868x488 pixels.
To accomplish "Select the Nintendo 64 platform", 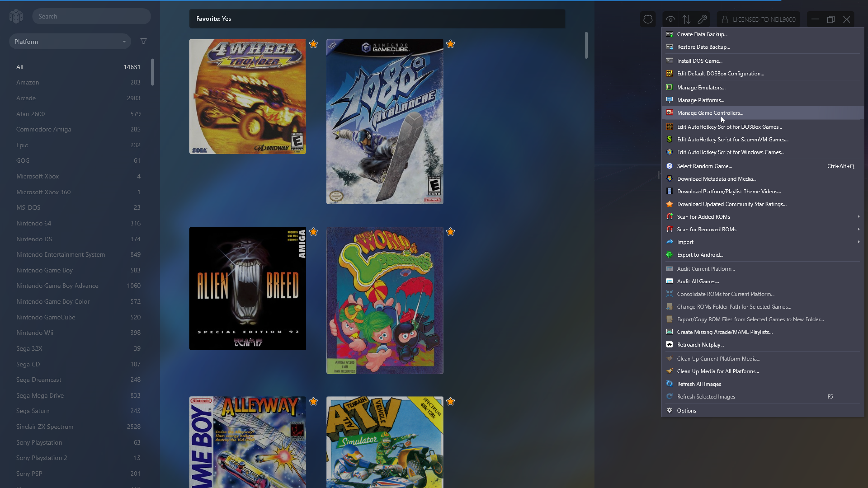I will pyautogui.click(x=78, y=223).
